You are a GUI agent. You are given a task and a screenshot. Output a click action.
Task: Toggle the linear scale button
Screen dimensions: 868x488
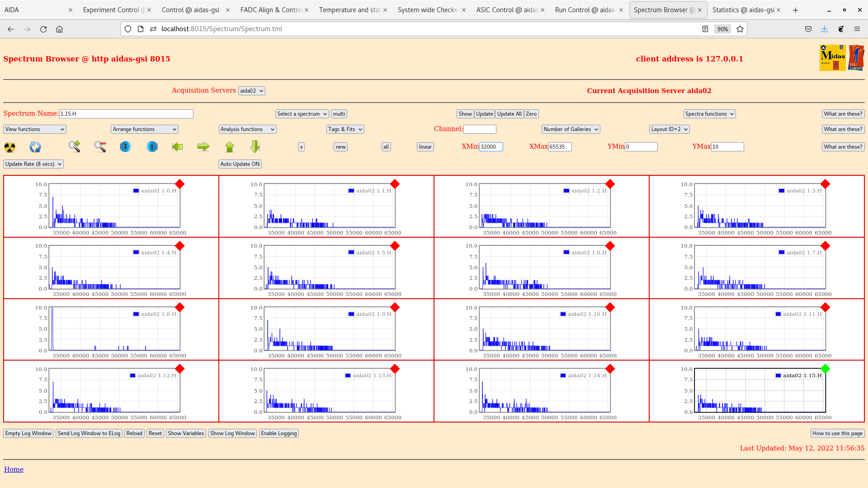click(425, 147)
